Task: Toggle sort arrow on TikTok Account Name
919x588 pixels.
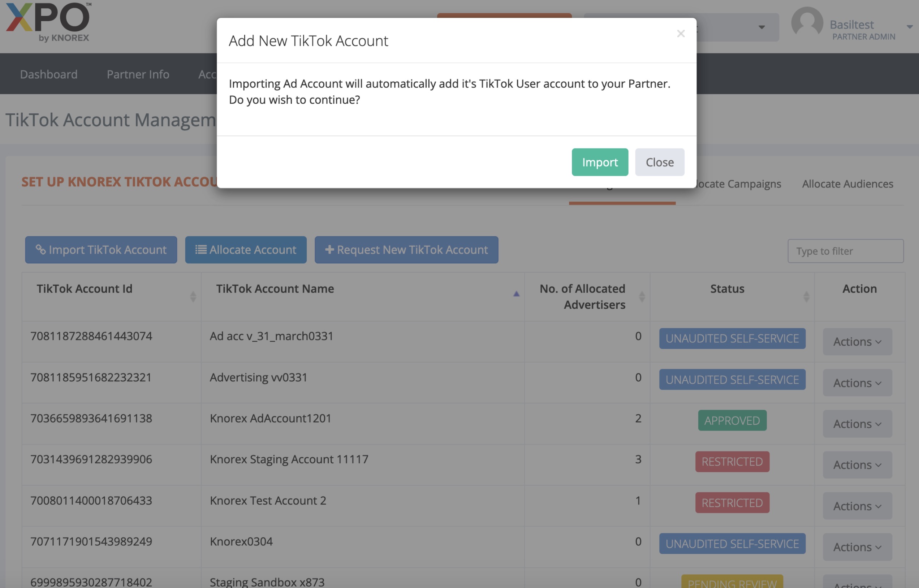Action: coord(516,294)
